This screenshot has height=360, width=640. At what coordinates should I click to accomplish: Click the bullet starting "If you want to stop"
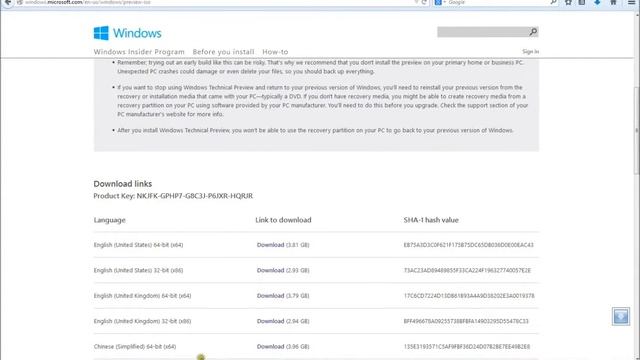[x=322, y=101]
